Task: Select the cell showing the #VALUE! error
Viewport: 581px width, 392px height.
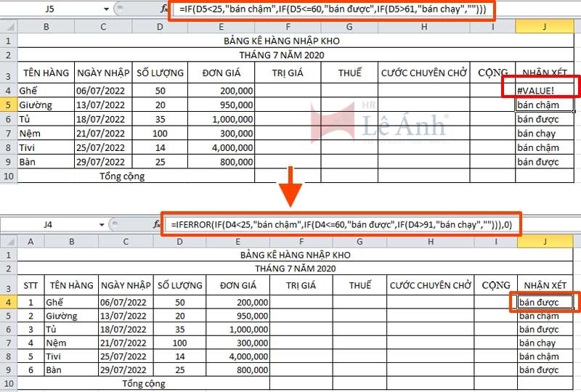Action: click(544, 91)
